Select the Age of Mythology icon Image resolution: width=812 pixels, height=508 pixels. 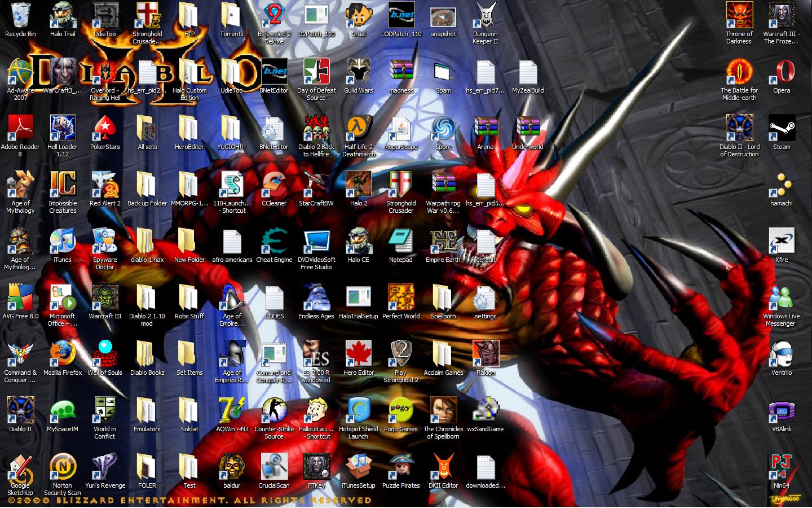click(x=20, y=185)
